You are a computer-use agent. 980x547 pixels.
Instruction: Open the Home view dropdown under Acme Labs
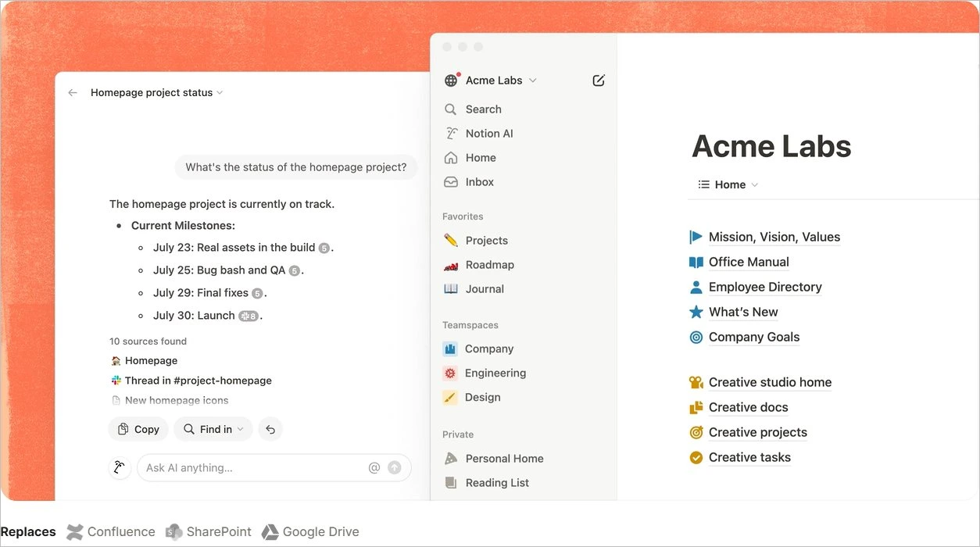point(728,184)
